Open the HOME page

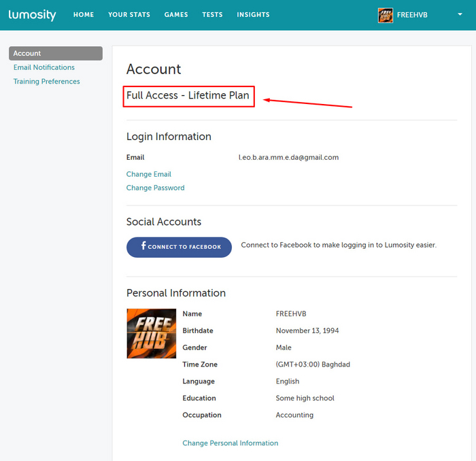[84, 14]
